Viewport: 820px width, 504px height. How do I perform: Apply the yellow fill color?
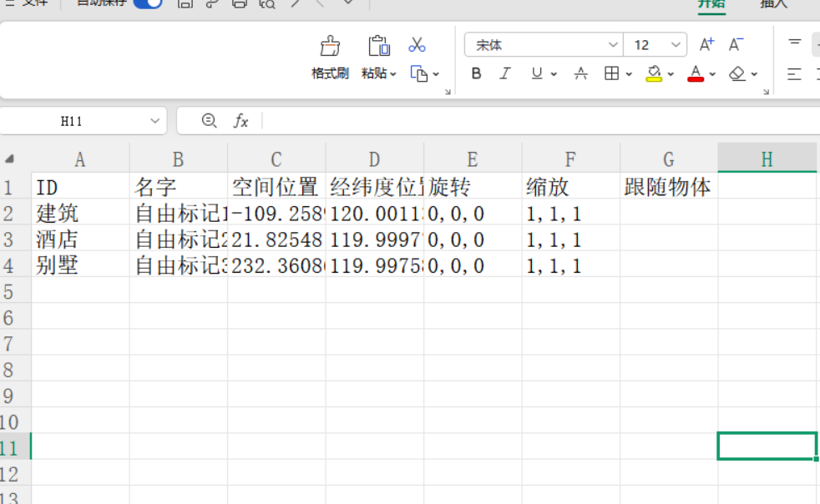coord(655,74)
